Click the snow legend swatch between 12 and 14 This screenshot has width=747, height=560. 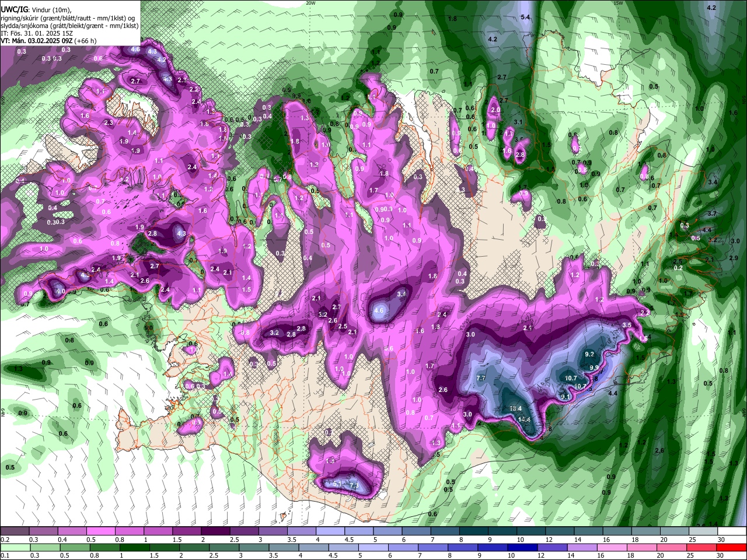558,531
